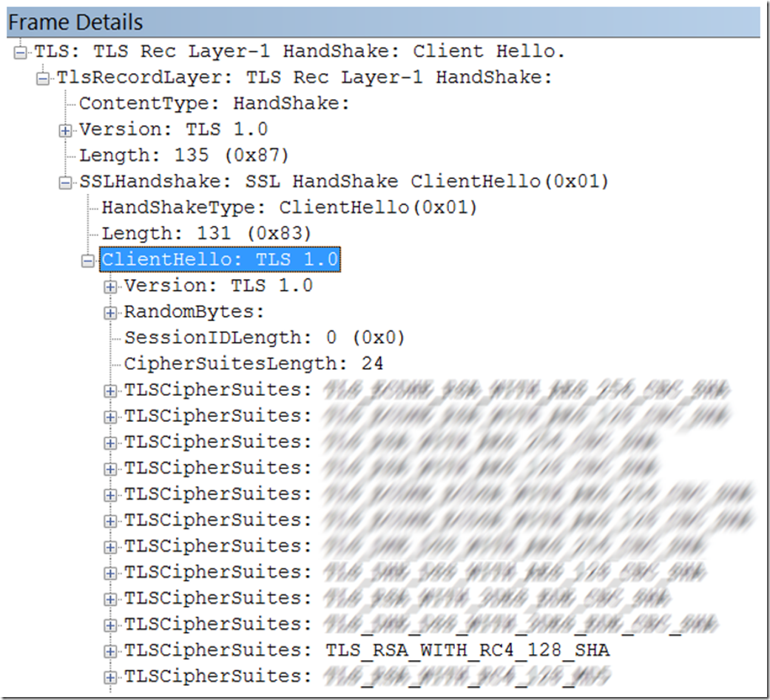Image resolution: width=770 pixels, height=700 pixels.
Task: Click the highlighted 'ClientHello: TLS 1.0' label
Action: click(x=220, y=260)
